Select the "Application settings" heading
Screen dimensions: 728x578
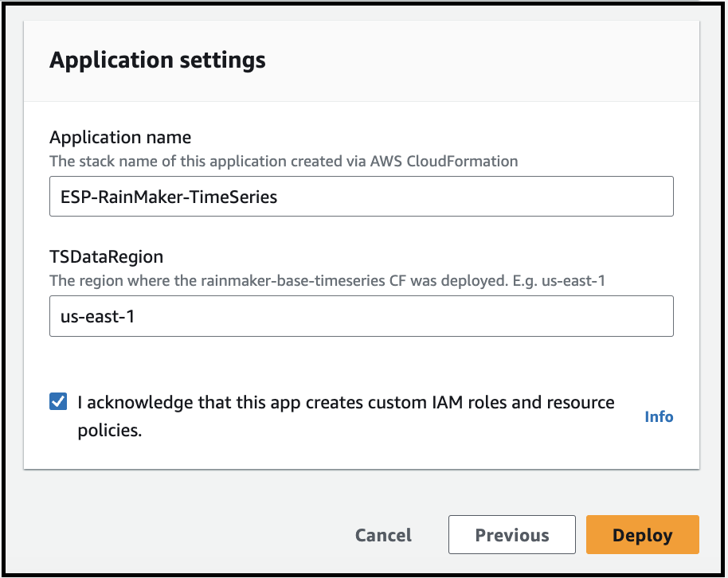158,60
